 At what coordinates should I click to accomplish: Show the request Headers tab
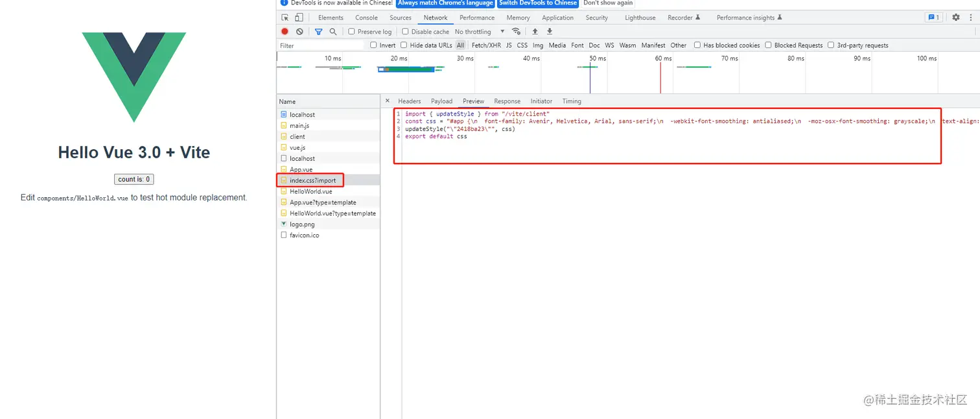(409, 101)
